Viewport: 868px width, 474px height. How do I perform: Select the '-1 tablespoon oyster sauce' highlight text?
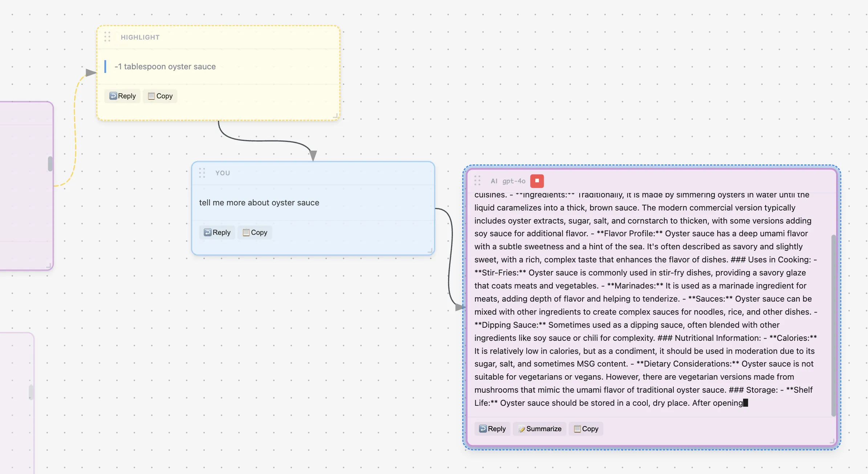tap(165, 66)
